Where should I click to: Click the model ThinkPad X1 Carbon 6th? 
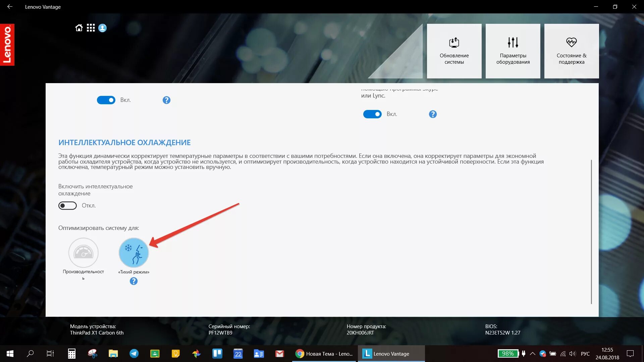click(x=97, y=333)
